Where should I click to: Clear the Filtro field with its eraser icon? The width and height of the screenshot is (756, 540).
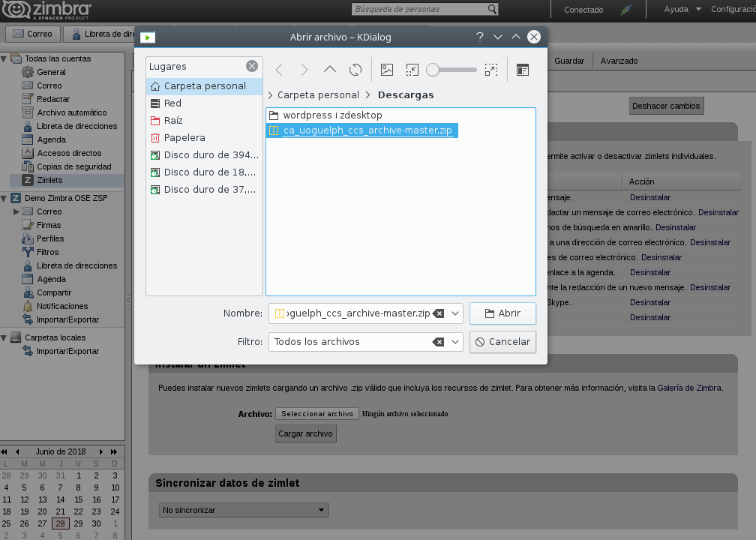[x=438, y=342]
